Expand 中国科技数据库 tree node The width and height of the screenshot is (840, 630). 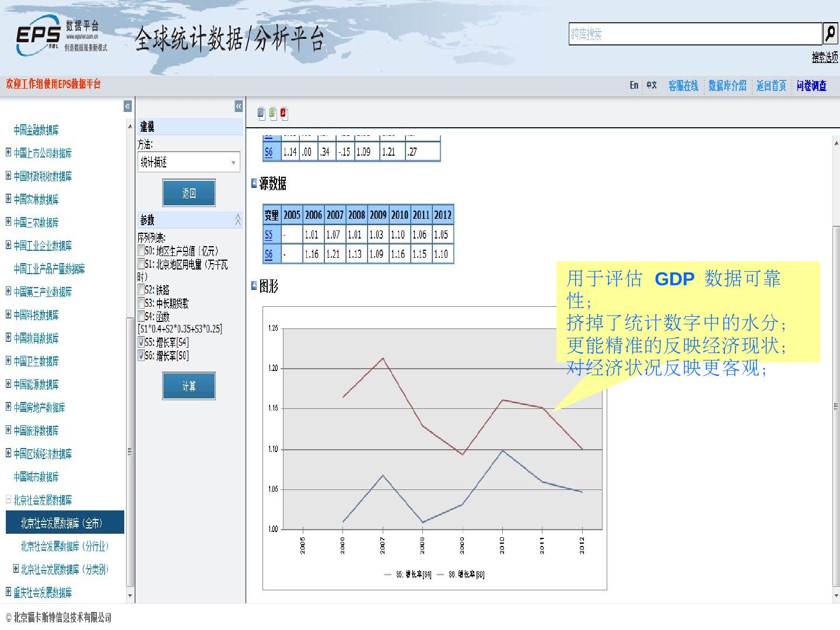[x=8, y=314]
